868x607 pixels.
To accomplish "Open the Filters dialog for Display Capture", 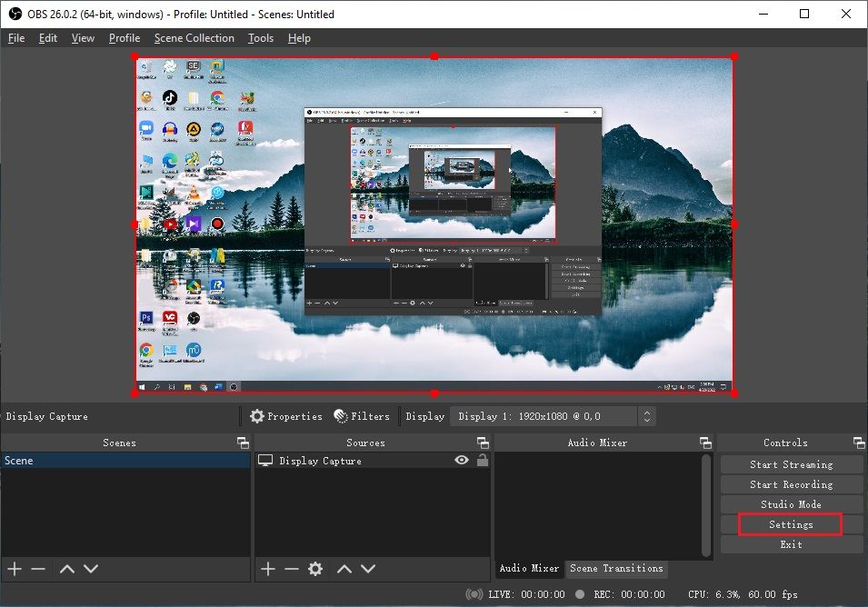I will tap(362, 416).
